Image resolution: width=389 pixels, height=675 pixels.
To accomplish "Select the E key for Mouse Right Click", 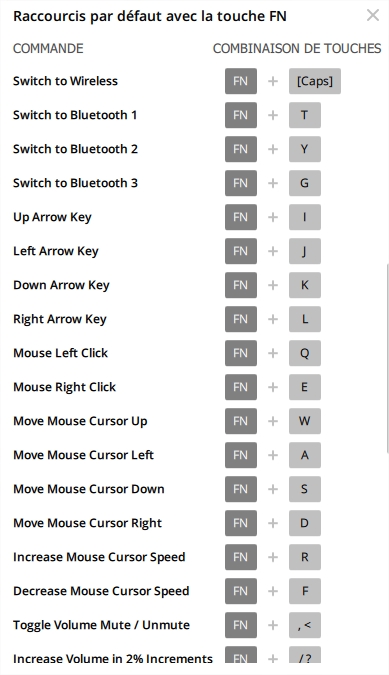I will coord(305,387).
